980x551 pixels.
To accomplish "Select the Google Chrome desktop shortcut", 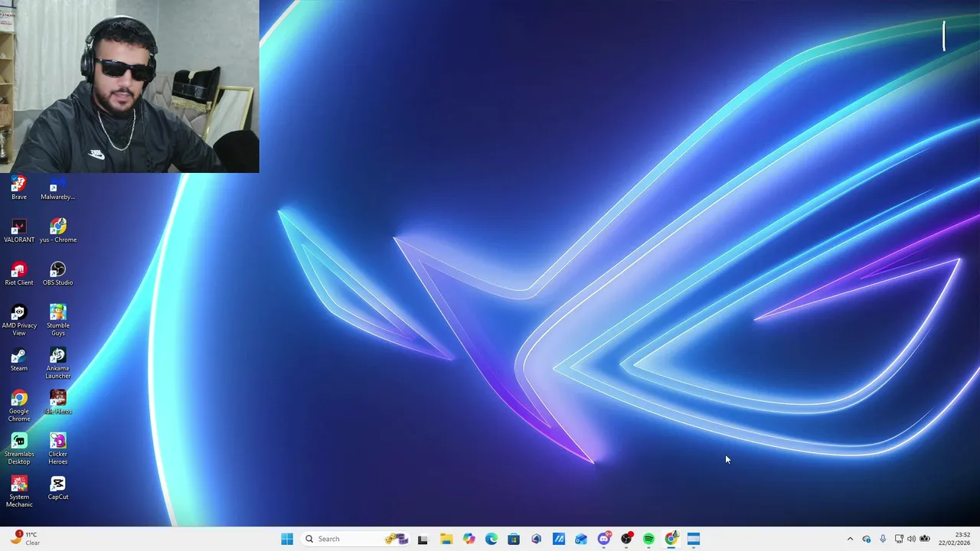I will [x=19, y=406].
